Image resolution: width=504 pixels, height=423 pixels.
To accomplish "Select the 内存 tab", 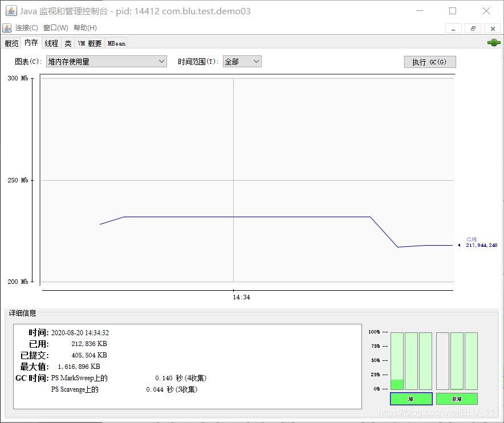I will point(31,42).
